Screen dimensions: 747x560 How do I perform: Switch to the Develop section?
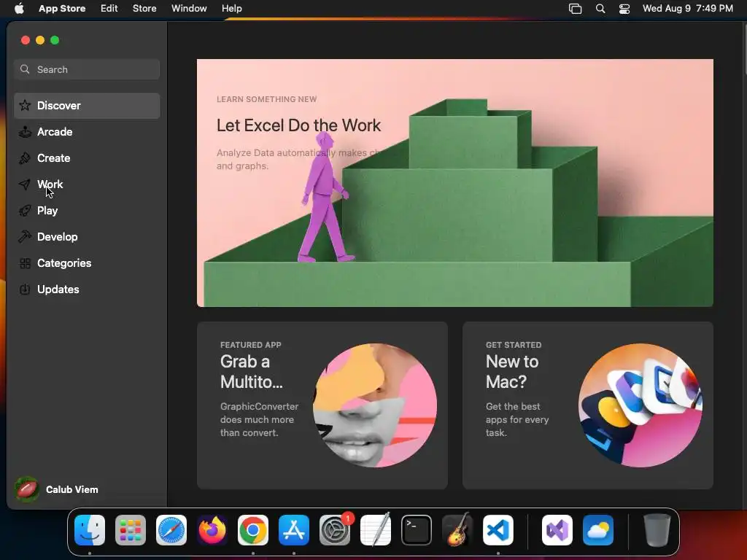click(87, 237)
